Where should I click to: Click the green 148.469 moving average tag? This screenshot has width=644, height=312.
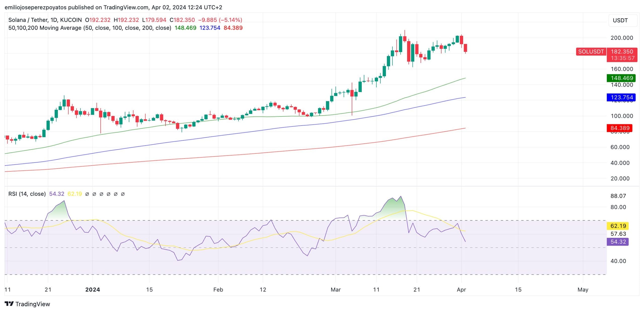pyautogui.click(x=621, y=78)
